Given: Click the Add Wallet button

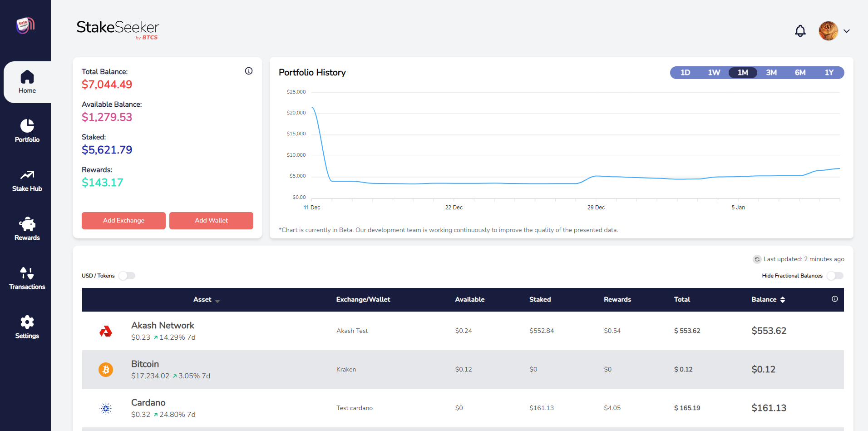Looking at the screenshot, I should point(211,221).
